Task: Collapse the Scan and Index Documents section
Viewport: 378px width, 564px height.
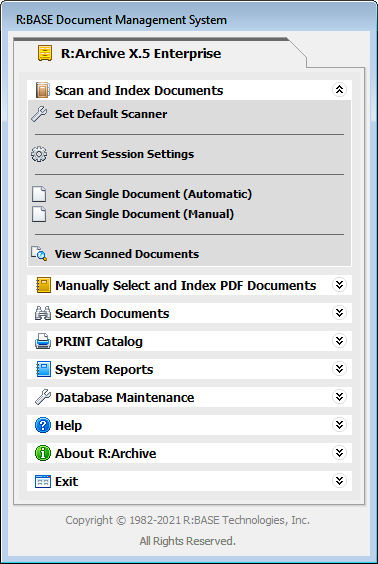Action: pyautogui.click(x=339, y=90)
